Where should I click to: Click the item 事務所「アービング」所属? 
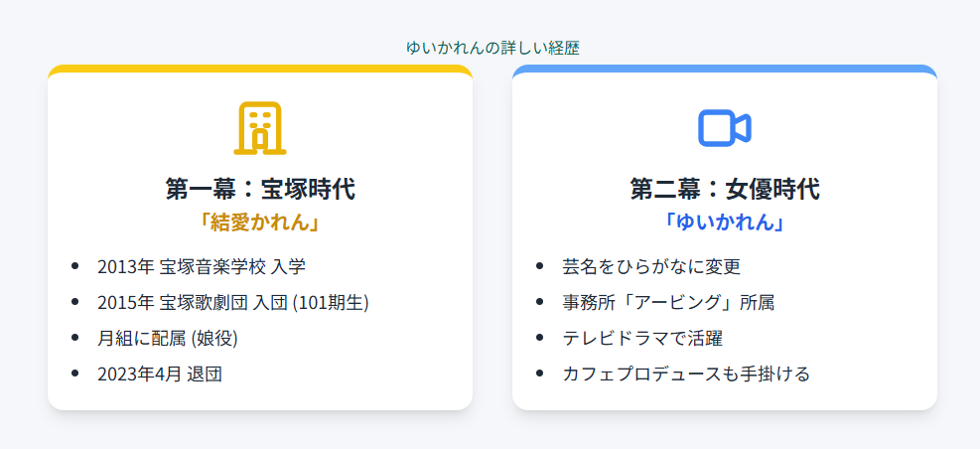coord(667,302)
